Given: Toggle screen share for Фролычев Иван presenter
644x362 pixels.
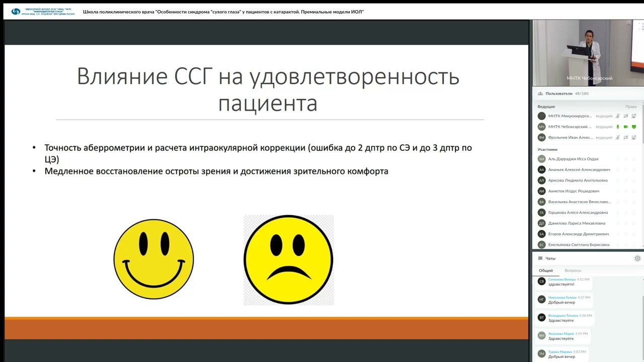Looking at the screenshot, I should (x=634, y=137).
